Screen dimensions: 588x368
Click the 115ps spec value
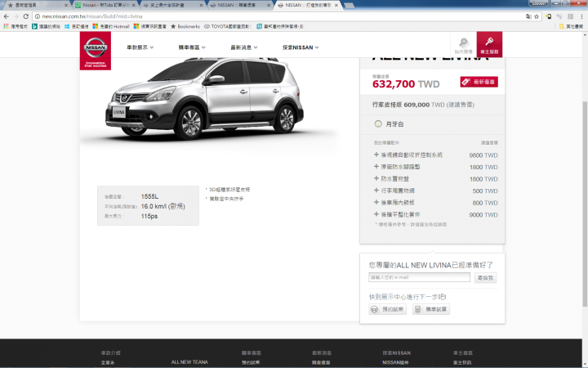click(149, 216)
